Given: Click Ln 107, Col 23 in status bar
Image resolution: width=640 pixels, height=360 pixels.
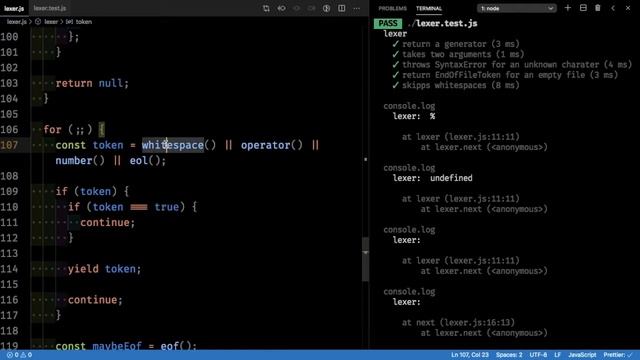Looking at the screenshot, I should [x=470, y=355].
